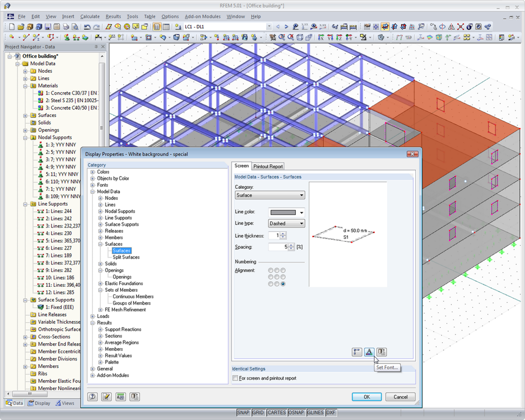The image size is (525, 420).
Task: Toggle the Project Navigator panel icon
Action: (x=156, y=27)
